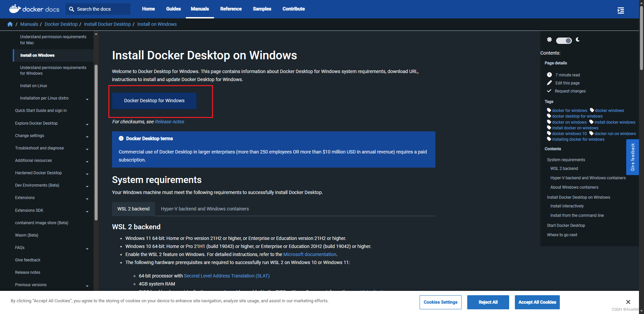The image size is (644, 314).
Task: Click the Give feedback side tab
Action: tap(633, 157)
